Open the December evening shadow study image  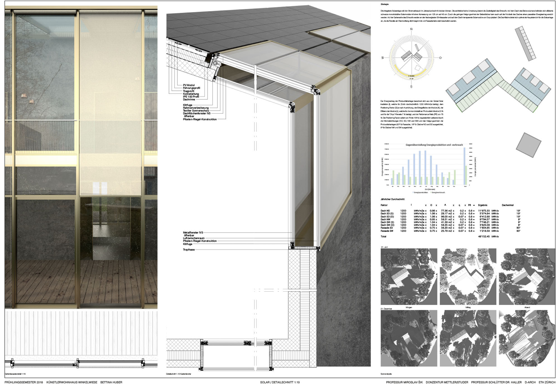point(527,338)
